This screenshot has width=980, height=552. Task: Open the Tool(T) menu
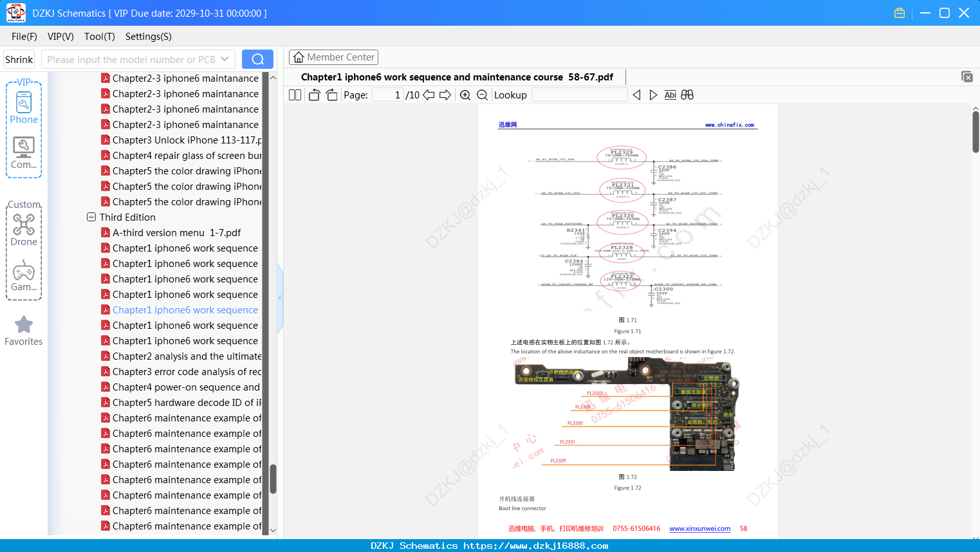tap(100, 37)
